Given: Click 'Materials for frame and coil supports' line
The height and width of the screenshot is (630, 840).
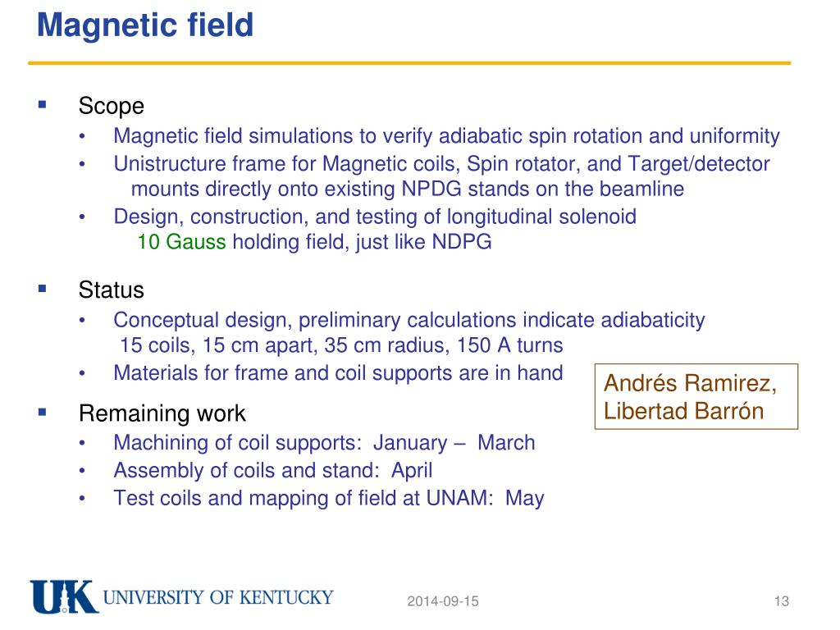Looking at the screenshot, I should pos(338,373).
